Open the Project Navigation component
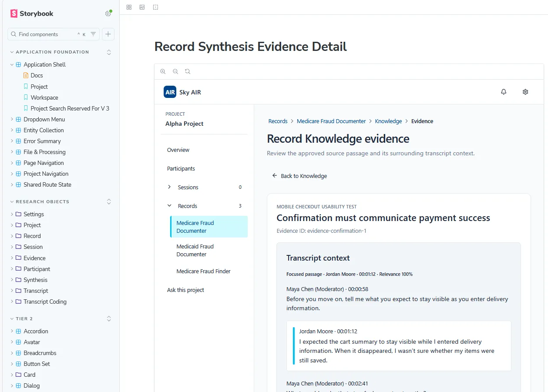The width and height of the screenshot is (548, 392). pos(46,174)
